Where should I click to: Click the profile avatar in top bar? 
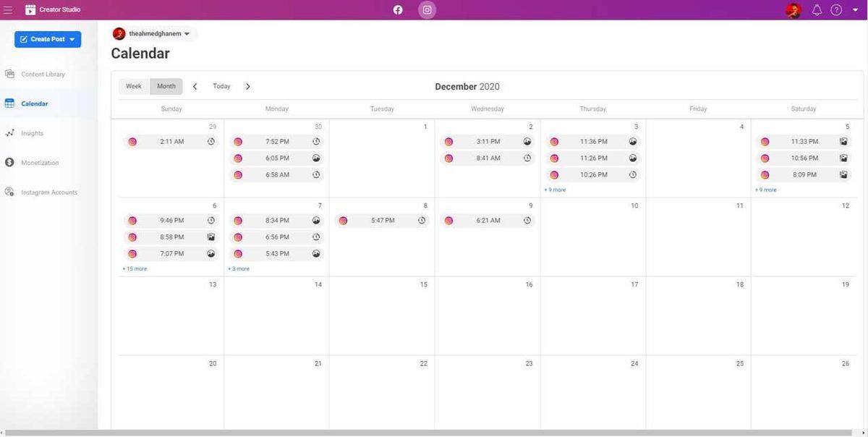pyautogui.click(x=793, y=10)
